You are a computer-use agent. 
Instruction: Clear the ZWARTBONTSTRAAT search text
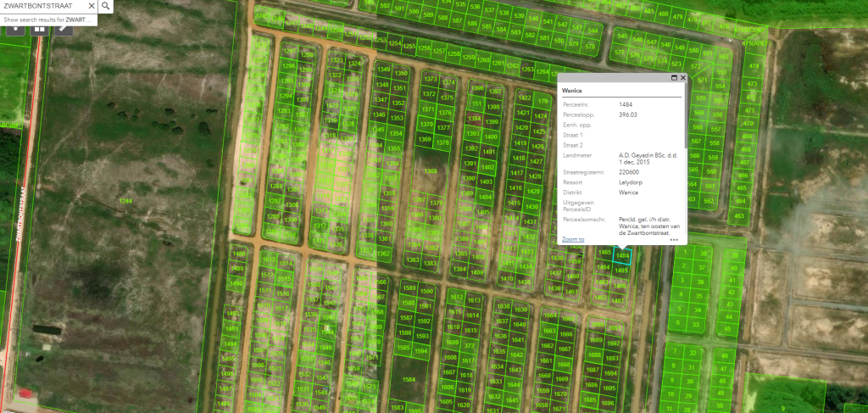tap(91, 6)
